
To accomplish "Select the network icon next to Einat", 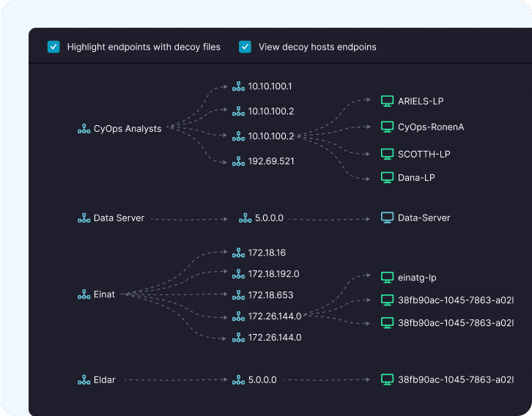I will coord(84,294).
